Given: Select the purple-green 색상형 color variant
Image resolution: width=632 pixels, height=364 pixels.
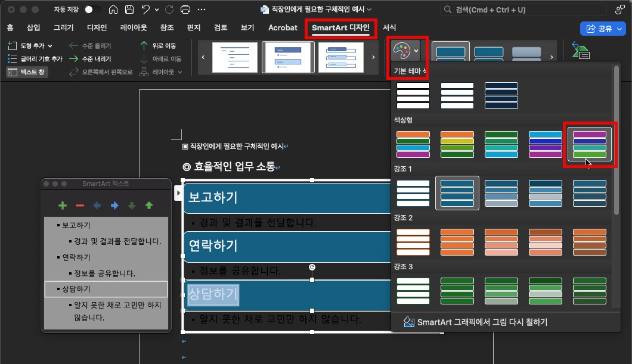Looking at the screenshot, I should click(589, 144).
